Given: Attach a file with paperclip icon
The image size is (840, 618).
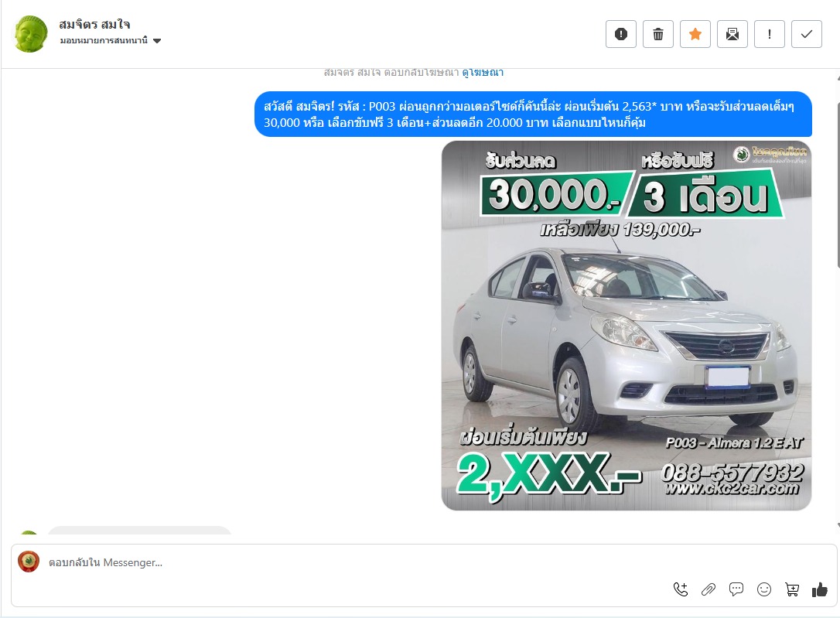Looking at the screenshot, I should [709, 589].
